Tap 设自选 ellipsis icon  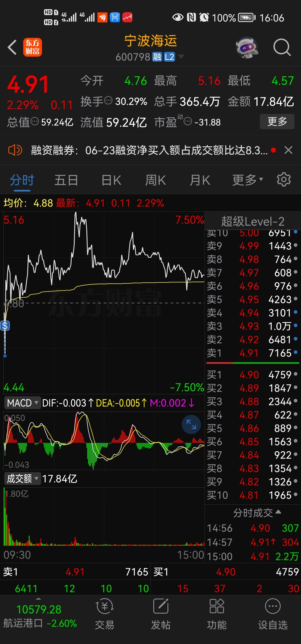pos(273,606)
